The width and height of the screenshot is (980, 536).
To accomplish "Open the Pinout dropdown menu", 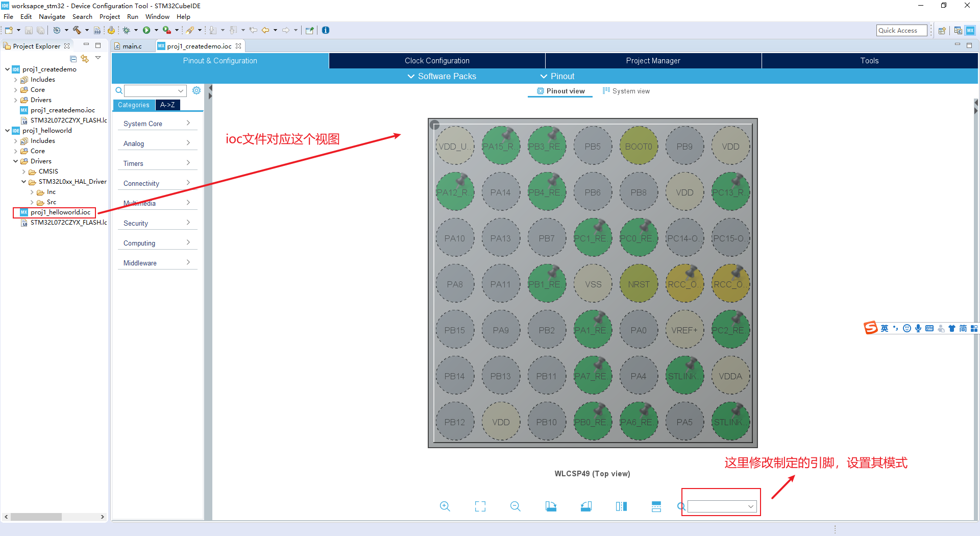I will click(x=557, y=76).
